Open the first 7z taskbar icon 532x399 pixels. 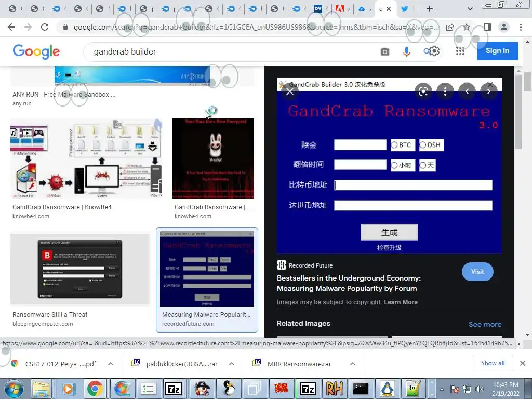point(174,389)
